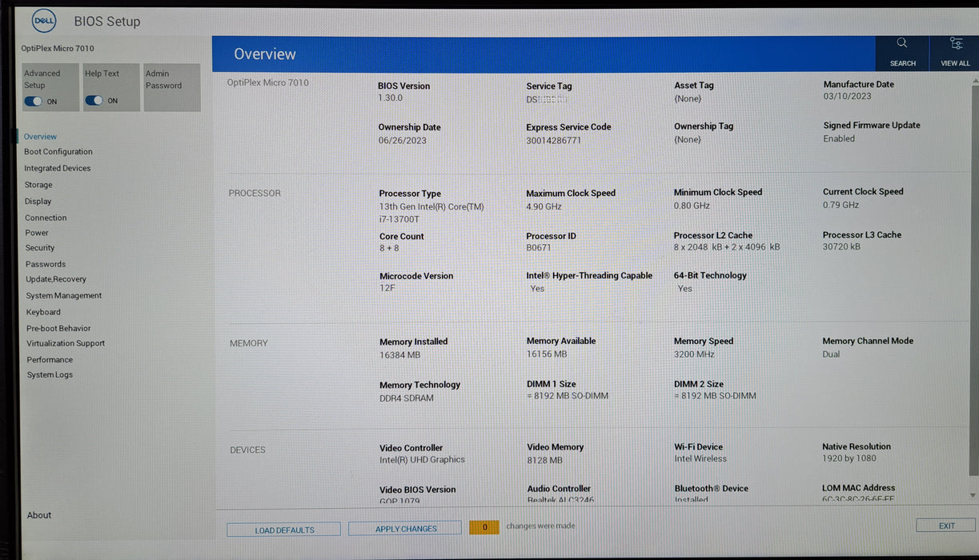This screenshot has width=979, height=560.
Task: Go to Storage settings
Action: (38, 185)
